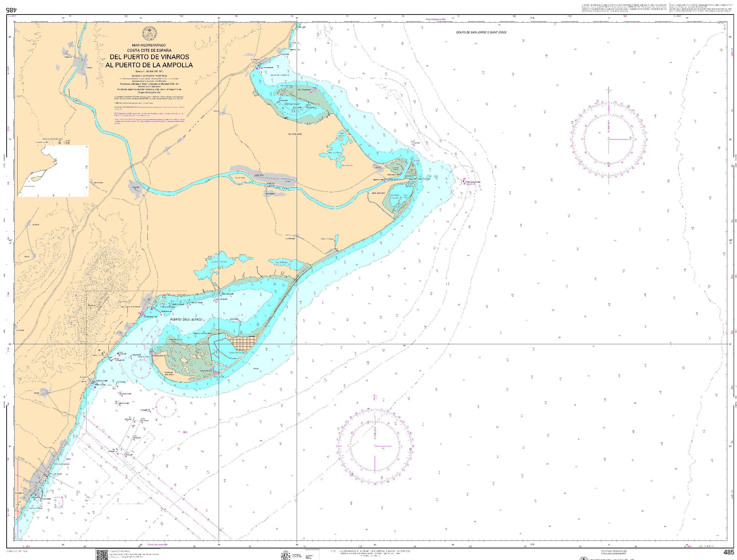Click the Ministerio de Defensa coat of arms
This screenshot has height=560, width=737.
pyautogui.click(x=286, y=555)
